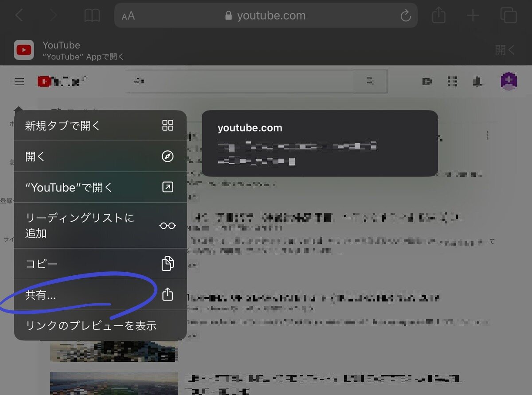Screen dimensions: 532x395
Task: Reload the youtube.com page
Action: pos(405,16)
